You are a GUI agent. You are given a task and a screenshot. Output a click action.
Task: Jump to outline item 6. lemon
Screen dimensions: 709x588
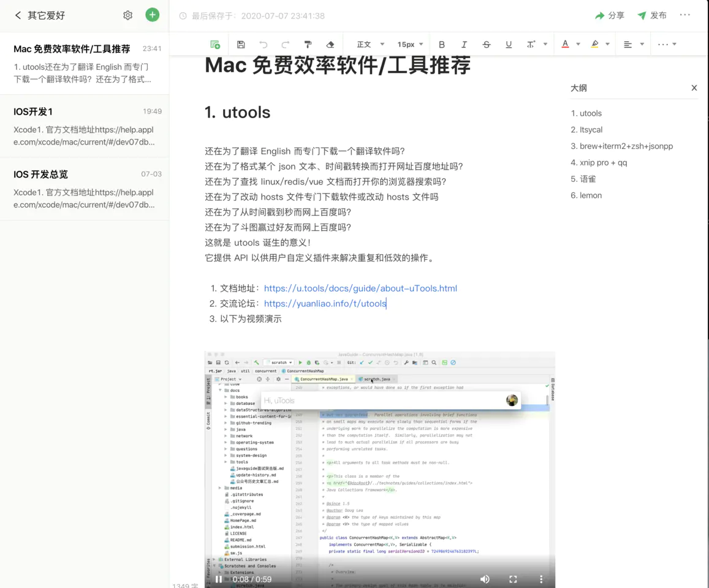(x=586, y=195)
